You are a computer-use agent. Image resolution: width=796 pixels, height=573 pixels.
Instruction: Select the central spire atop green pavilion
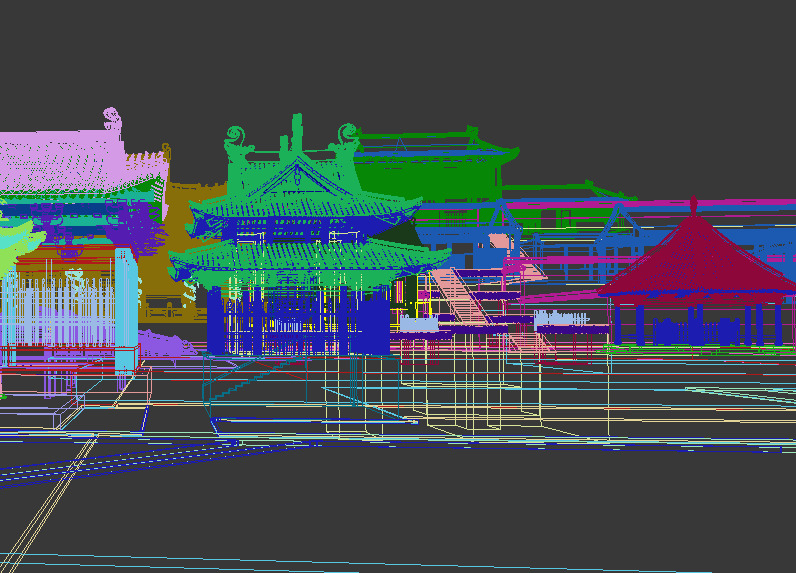click(x=297, y=133)
